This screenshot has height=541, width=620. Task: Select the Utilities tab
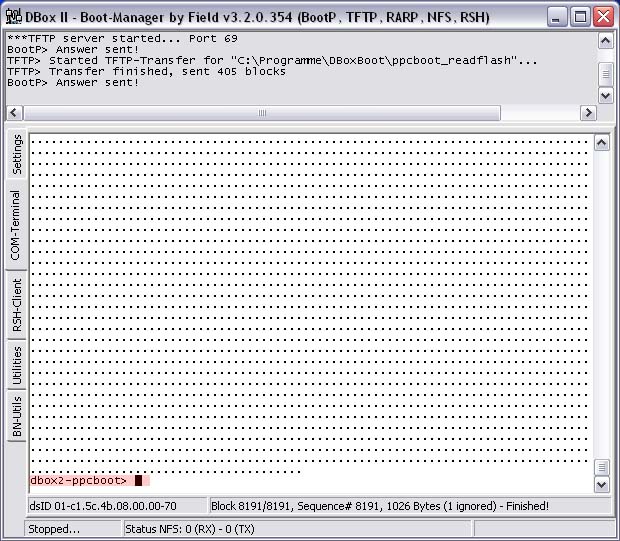click(x=17, y=365)
